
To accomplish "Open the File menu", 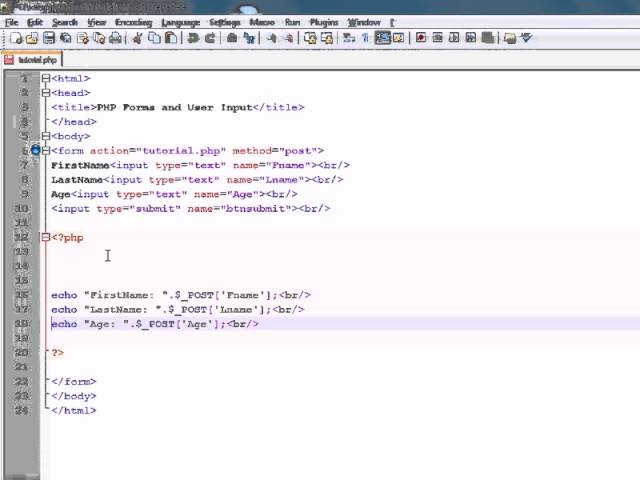I will coord(11,22).
